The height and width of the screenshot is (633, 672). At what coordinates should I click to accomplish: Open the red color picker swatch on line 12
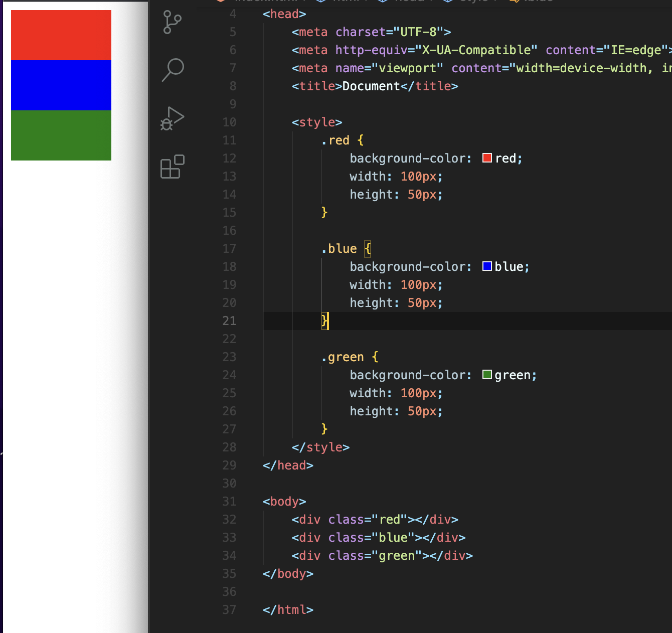click(x=486, y=158)
